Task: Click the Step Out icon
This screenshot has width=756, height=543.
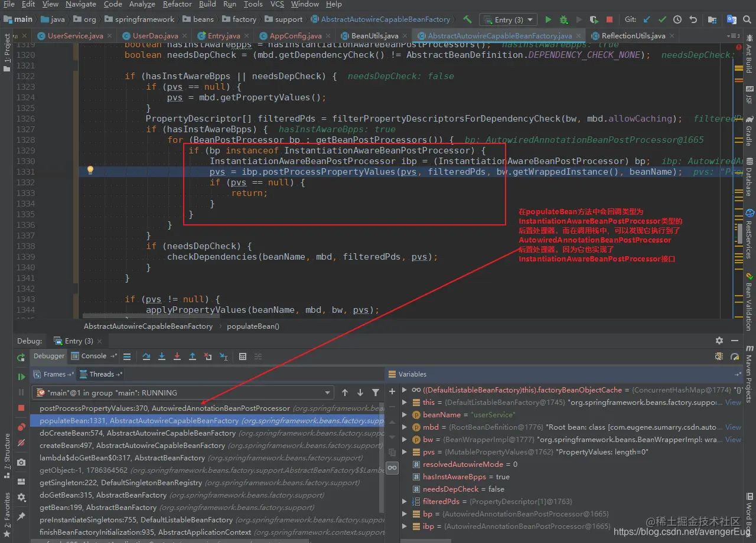Action: click(193, 356)
